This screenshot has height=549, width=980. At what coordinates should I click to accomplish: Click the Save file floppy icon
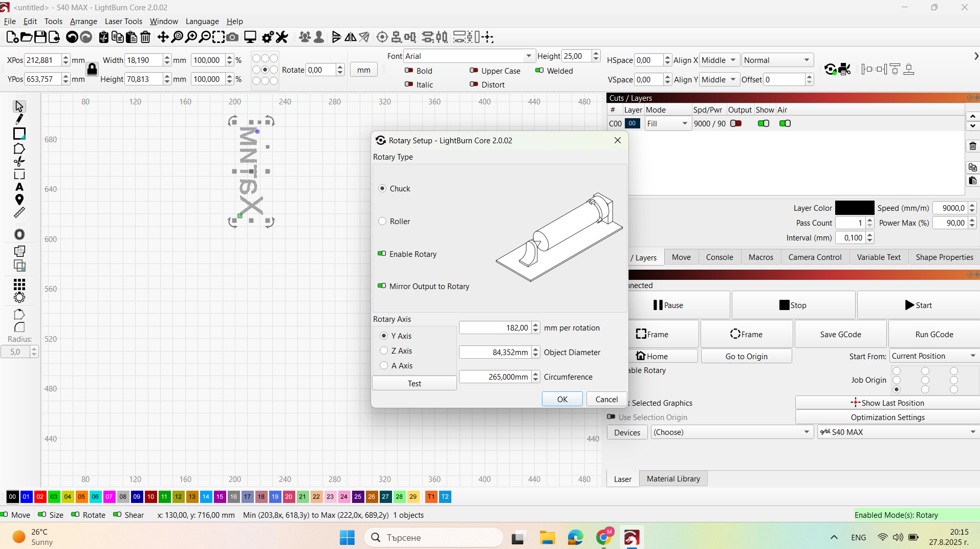pos(40,37)
